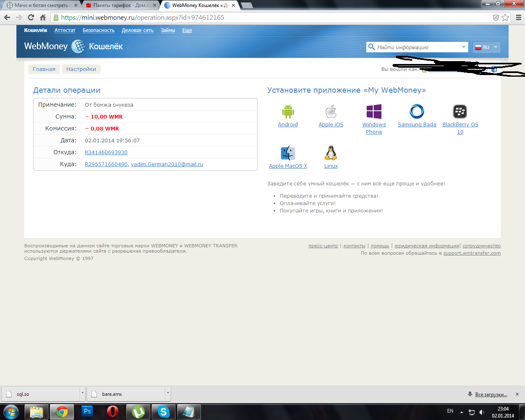Open the контакты footer link
This screenshot has width=525, height=420.
coord(354,246)
